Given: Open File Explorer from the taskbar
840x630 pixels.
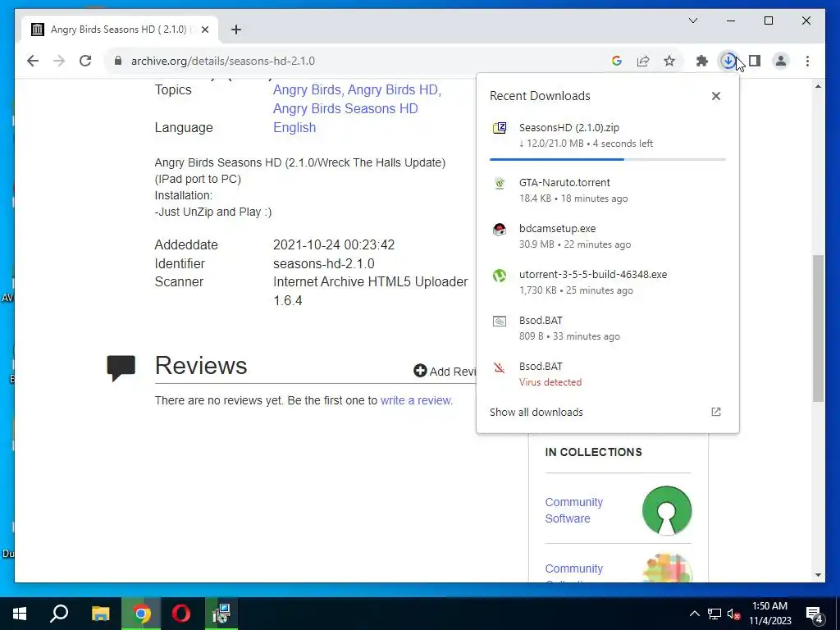Looking at the screenshot, I should tap(100, 614).
